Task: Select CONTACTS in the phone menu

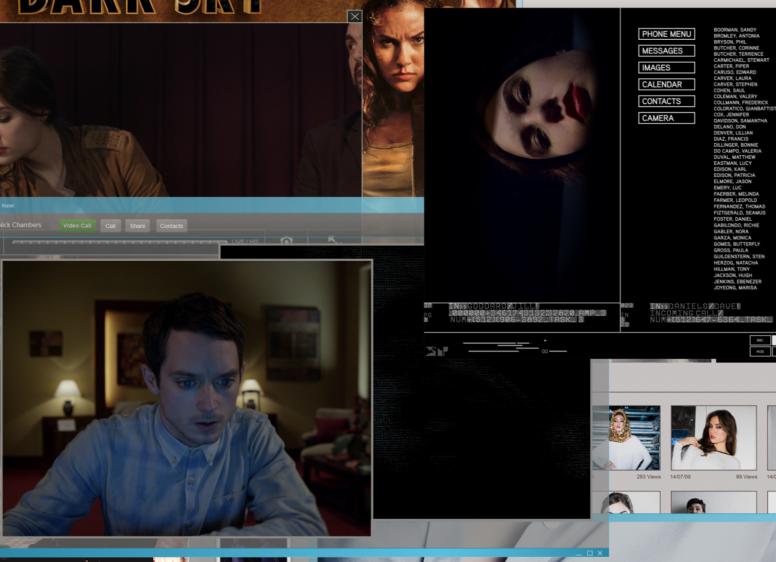Action: coord(666,101)
